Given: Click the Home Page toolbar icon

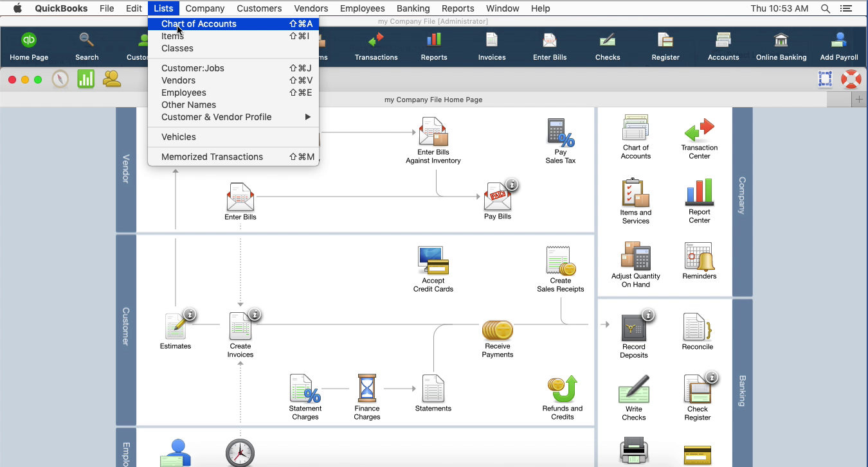Looking at the screenshot, I should (x=29, y=46).
